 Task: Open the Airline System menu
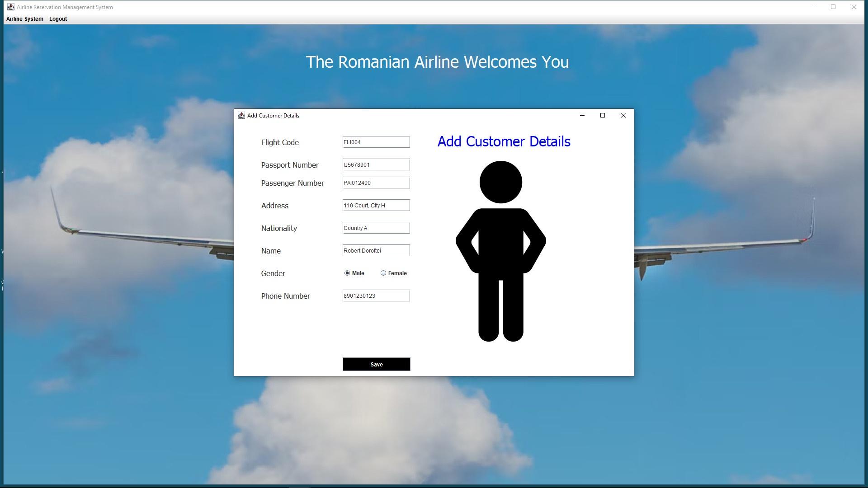click(24, 19)
